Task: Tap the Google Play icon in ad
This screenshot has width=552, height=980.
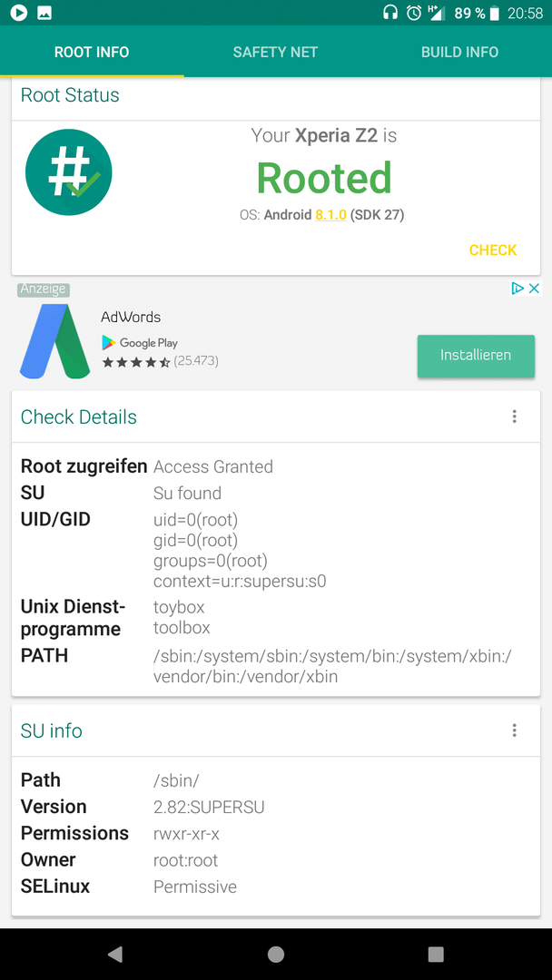Action: tap(109, 342)
